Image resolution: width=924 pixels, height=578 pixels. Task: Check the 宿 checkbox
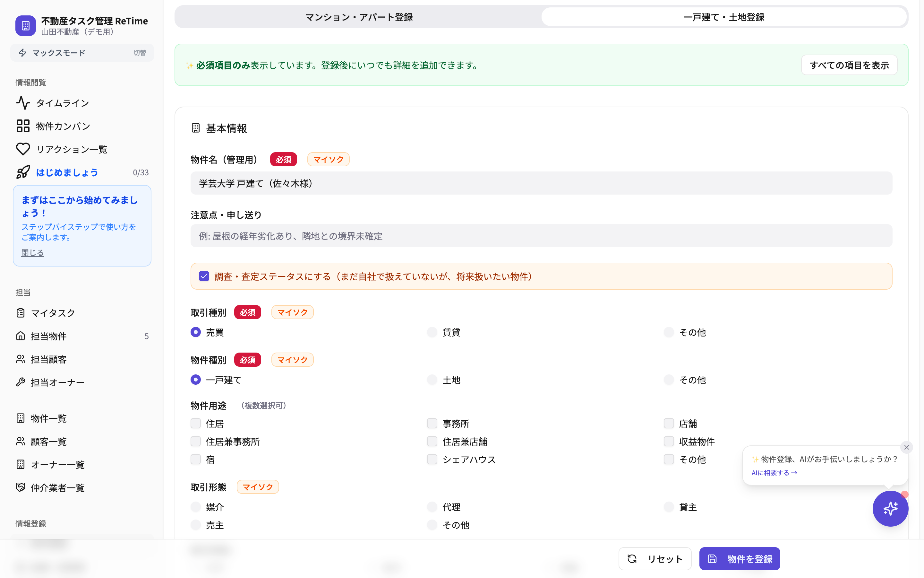point(195,459)
